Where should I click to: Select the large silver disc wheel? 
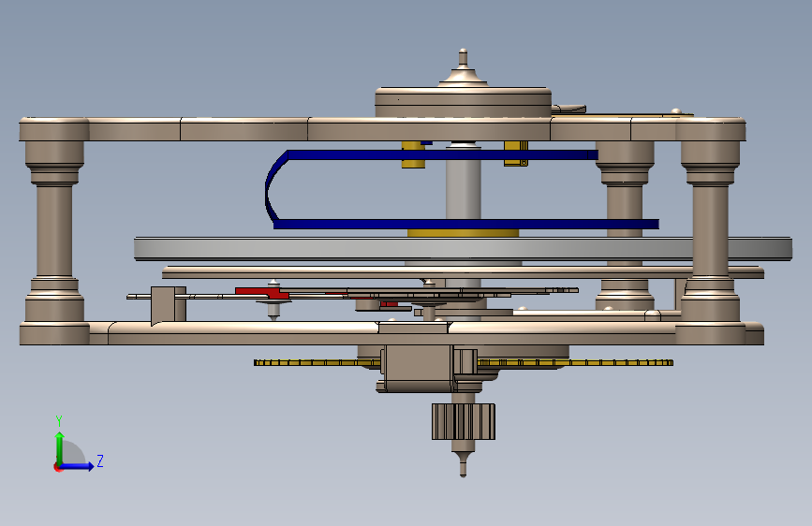463,249
